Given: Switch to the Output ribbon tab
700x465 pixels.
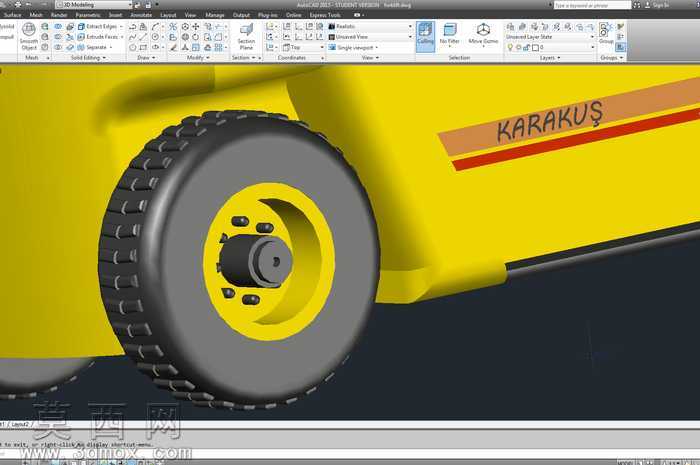Looking at the screenshot, I should pyautogui.click(x=242, y=15).
